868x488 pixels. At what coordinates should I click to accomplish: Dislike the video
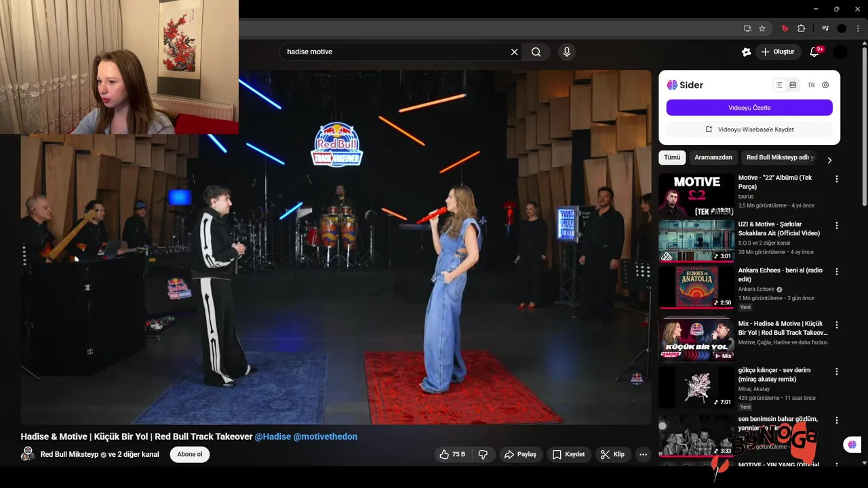point(483,454)
